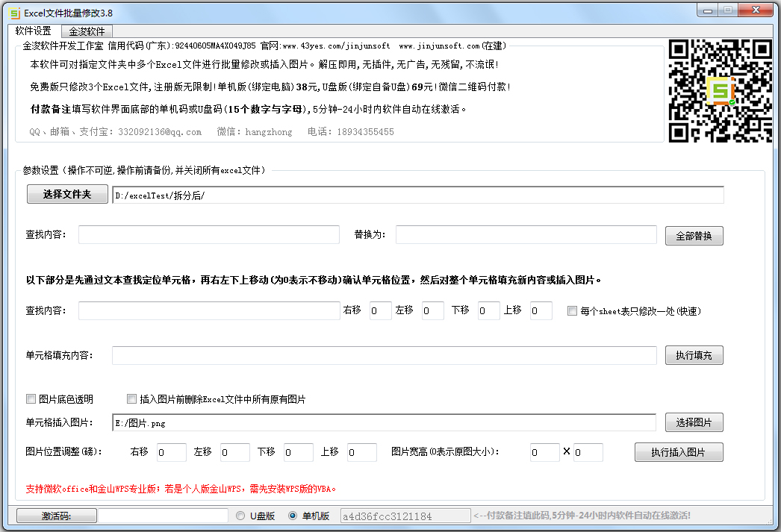
Task: Click the picture width field before ×
Action: pos(545,452)
